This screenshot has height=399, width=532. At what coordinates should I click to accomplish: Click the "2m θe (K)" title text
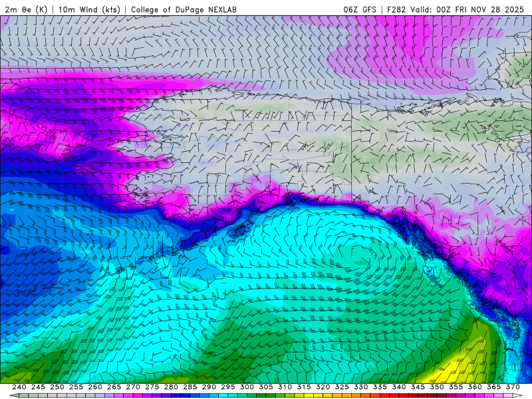tap(26, 9)
